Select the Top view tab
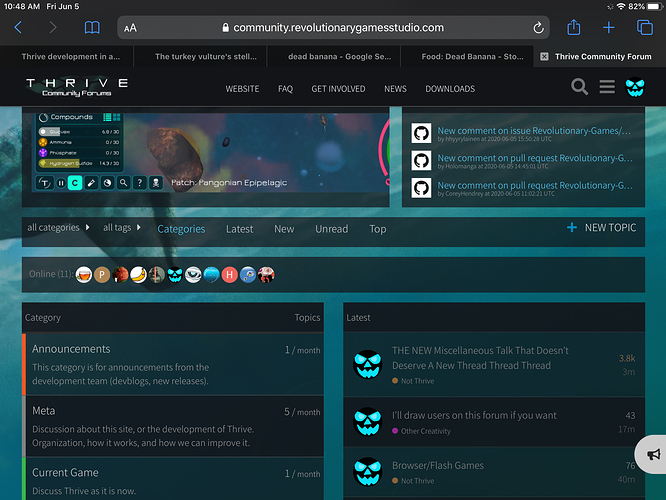This screenshot has width=666, height=500. 378,229
